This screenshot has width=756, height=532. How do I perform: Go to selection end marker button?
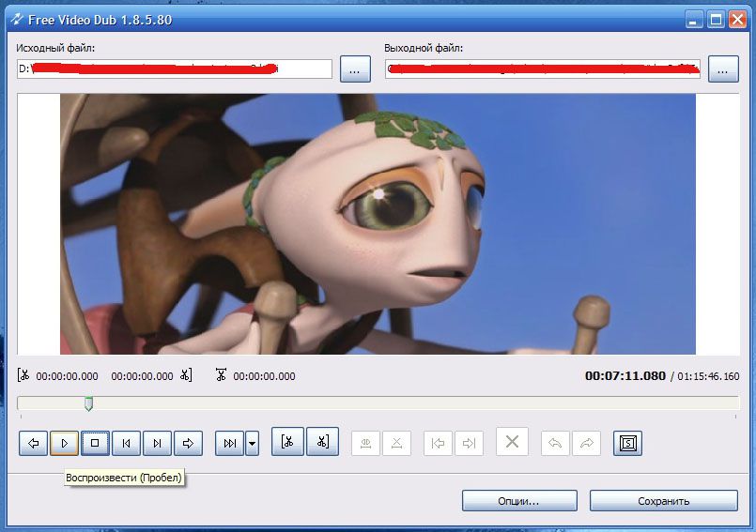pyautogui.click(x=469, y=443)
